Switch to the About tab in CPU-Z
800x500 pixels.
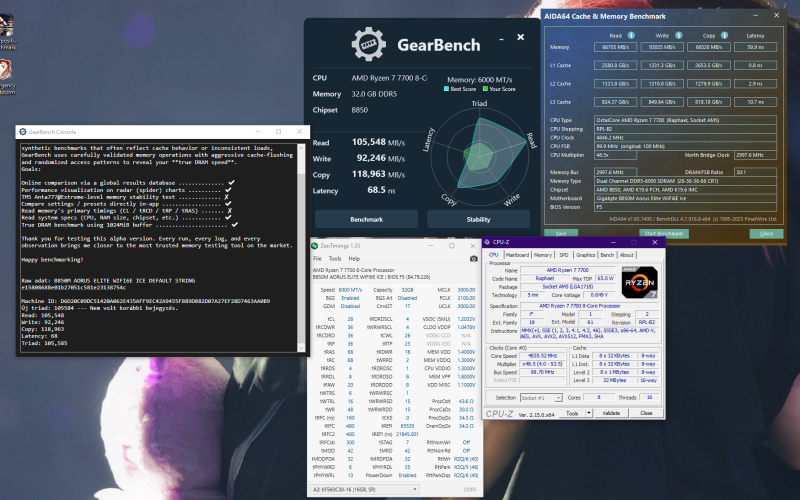coord(627,255)
